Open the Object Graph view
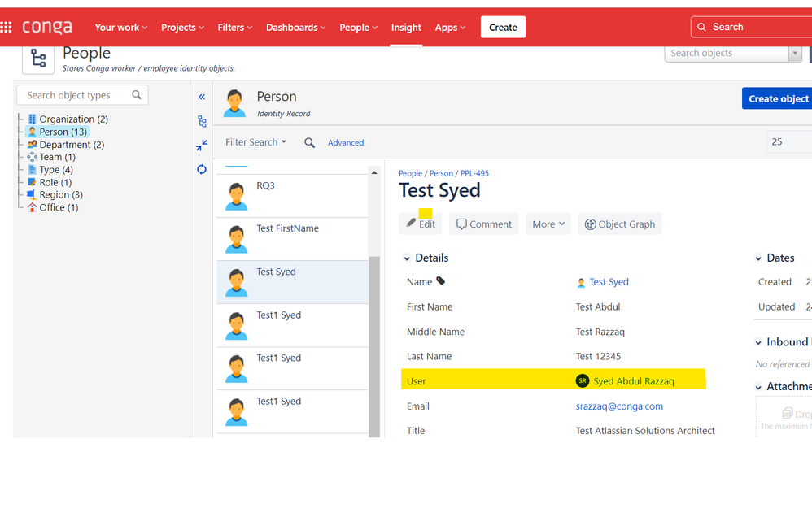The image size is (812, 530). click(620, 224)
